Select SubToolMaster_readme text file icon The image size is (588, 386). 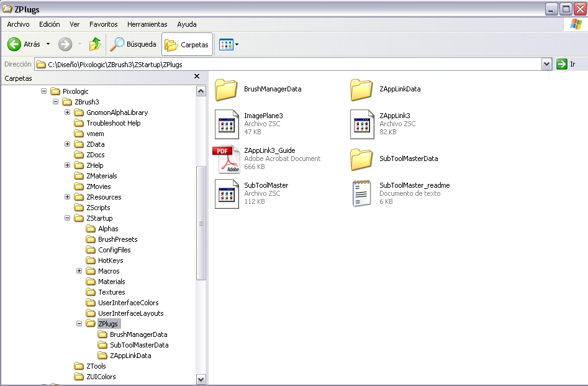361,193
